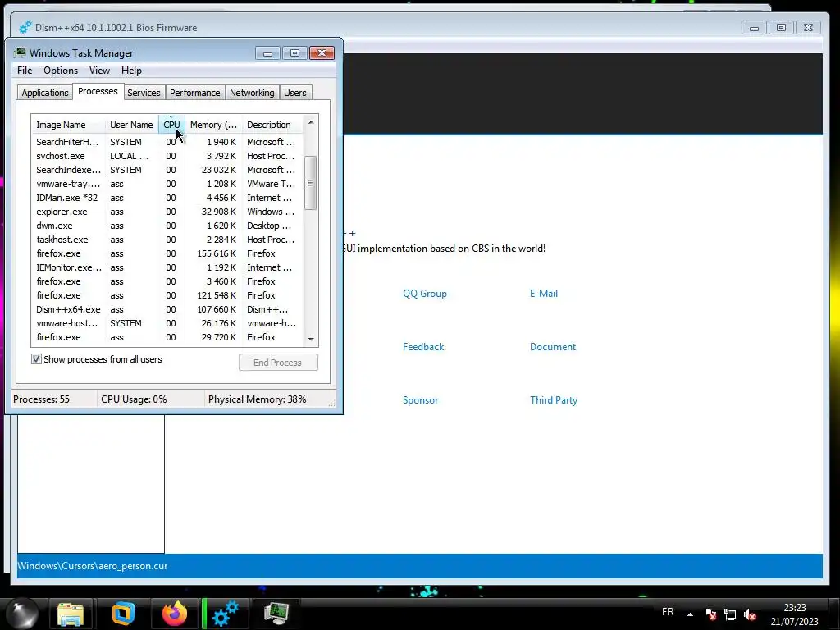This screenshot has width=840, height=630.
Task: Click the Dism++ status bar cursor path
Action: click(93, 566)
